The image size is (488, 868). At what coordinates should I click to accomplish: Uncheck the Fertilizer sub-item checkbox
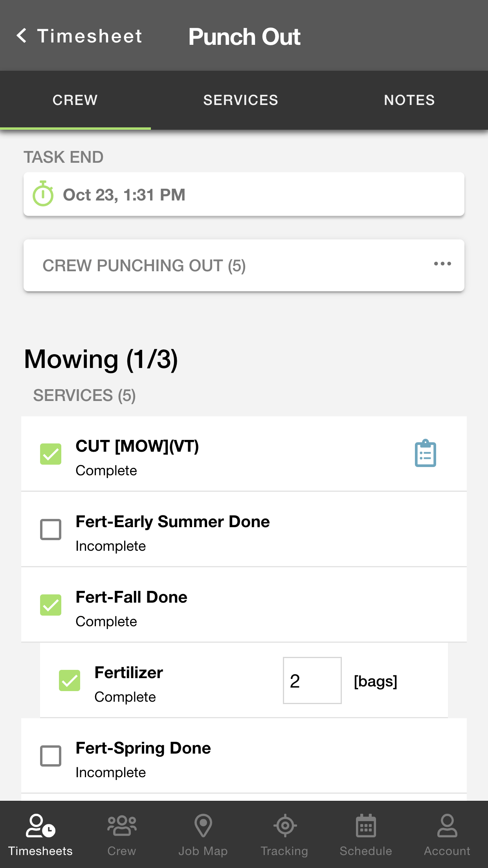(x=70, y=680)
